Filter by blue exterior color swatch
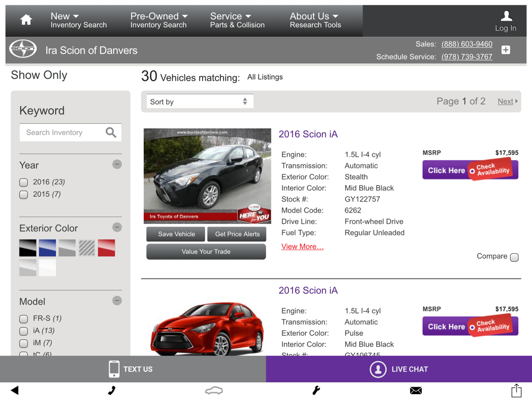This screenshot has width=532, height=399. [x=47, y=248]
